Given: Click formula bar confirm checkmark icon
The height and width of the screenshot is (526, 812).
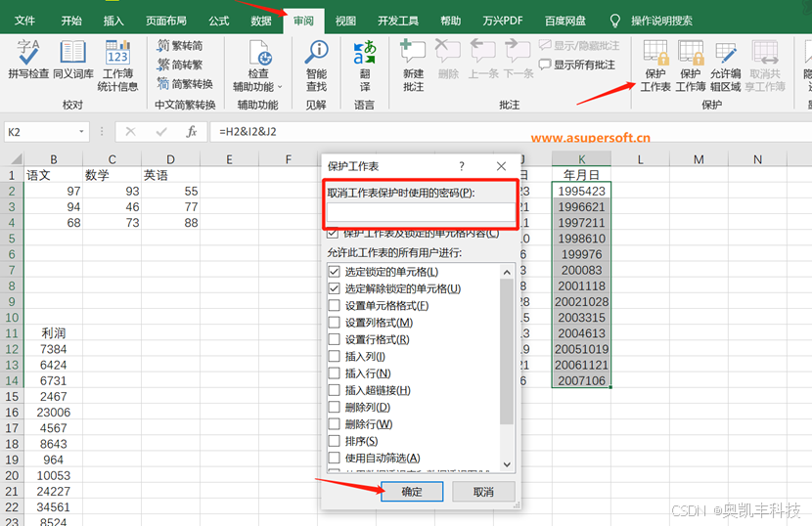Looking at the screenshot, I should [x=161, y=131].
